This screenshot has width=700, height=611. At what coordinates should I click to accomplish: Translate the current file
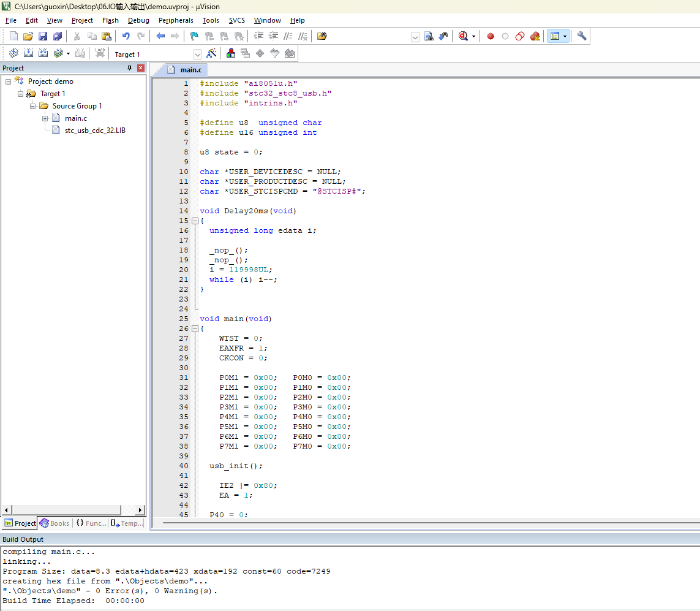pyautogui.click(x=13, y=53)
